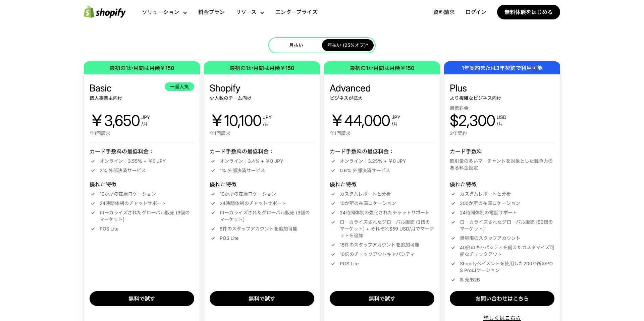Click お問い合わせはこちら for Plus plan
The height and width of the screenshot is (321, 644).
point(502,299)
